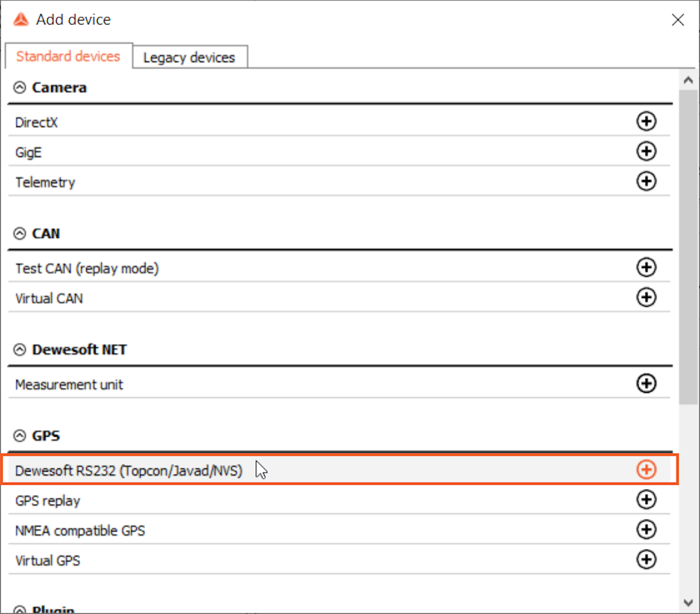
Task: Select Dewesoft RS232 (Topcon/Javad/NVS) text
Action: coord(129,470)
